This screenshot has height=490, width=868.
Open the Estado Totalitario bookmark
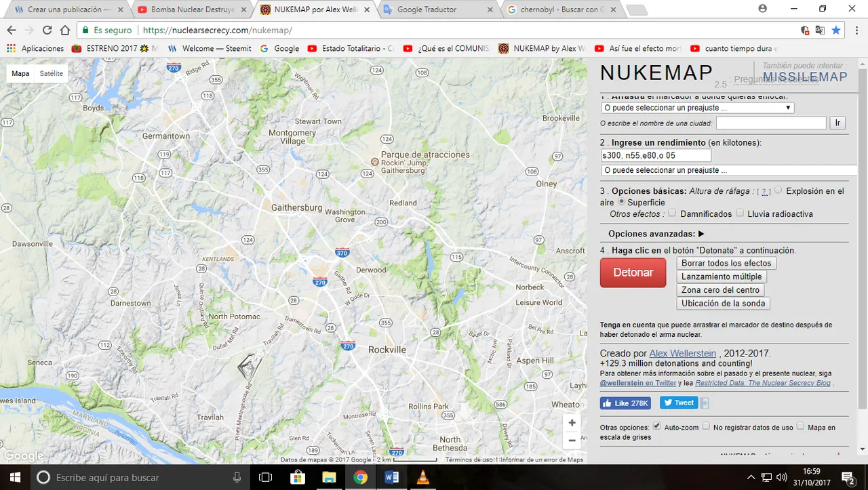(x=350, y=49)
